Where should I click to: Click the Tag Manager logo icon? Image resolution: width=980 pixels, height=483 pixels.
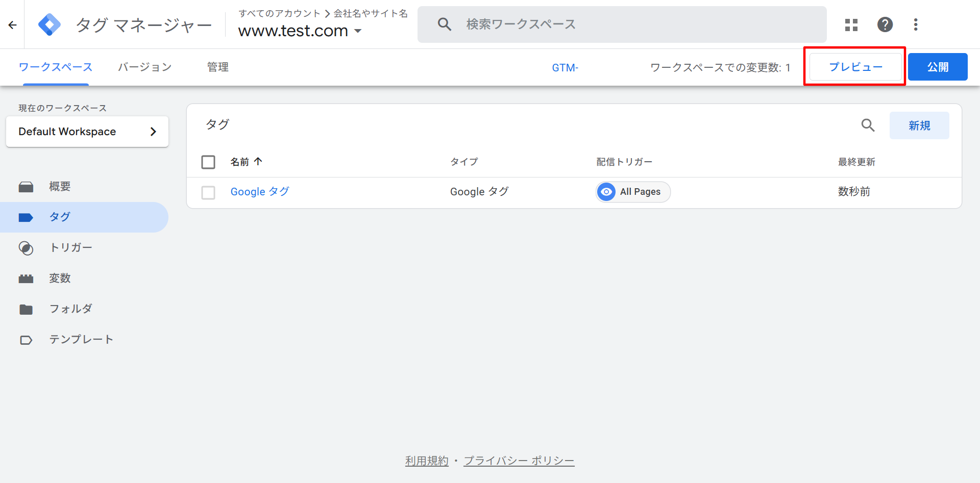coord(50,24)
